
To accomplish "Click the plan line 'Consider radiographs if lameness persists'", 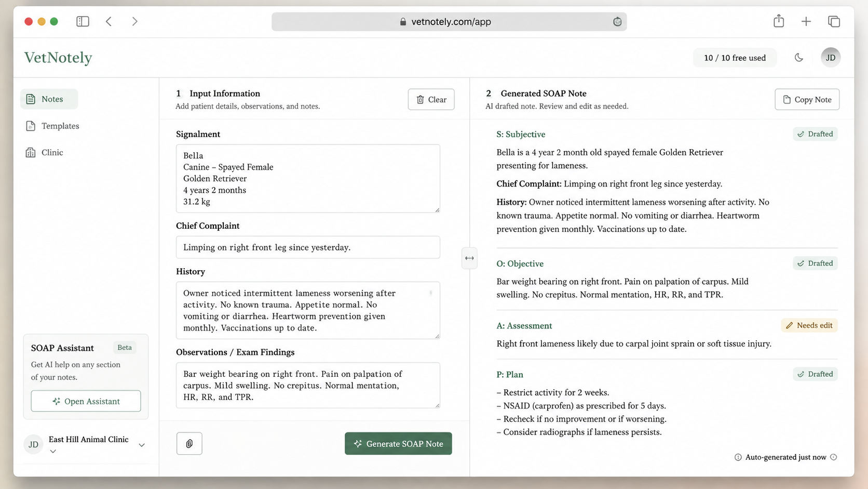I will [579, 432].
